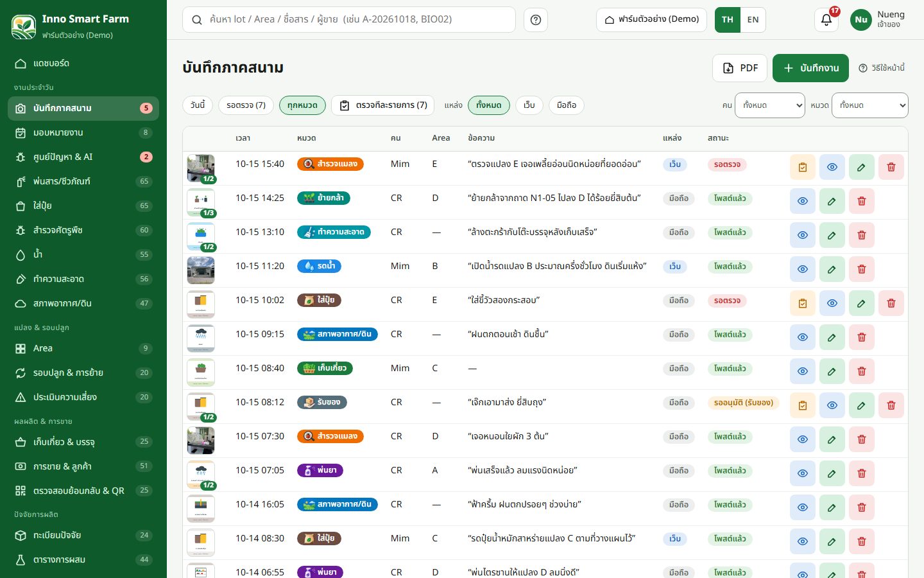Viewport: 924px width, 578px height.
Task: Open the ฟาร์มตัวอย่าง (Demo) farm selector
Action: (x=651, y=20)
